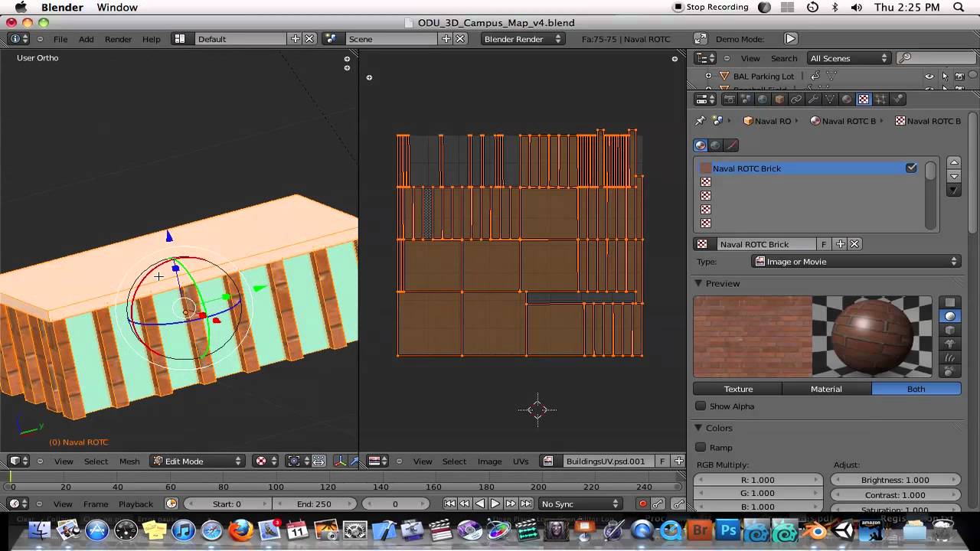The width and height of the screenshot is (980, 551).
Task: Select flat plane preview shape
Action: 950,302
